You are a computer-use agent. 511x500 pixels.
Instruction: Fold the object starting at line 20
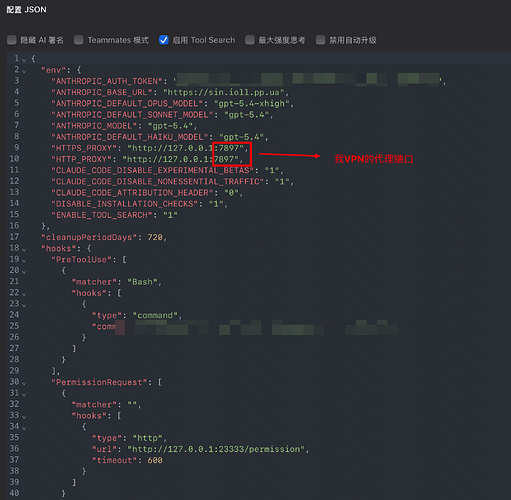pos(24,272)
